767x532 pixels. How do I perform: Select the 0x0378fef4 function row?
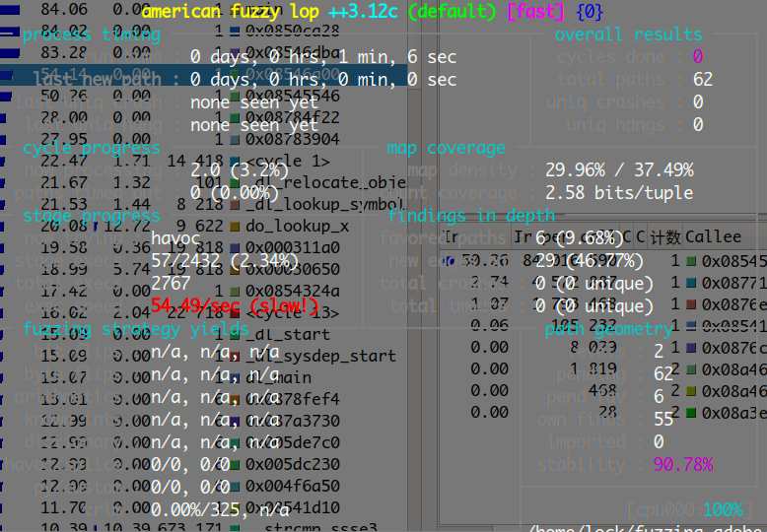203,399
